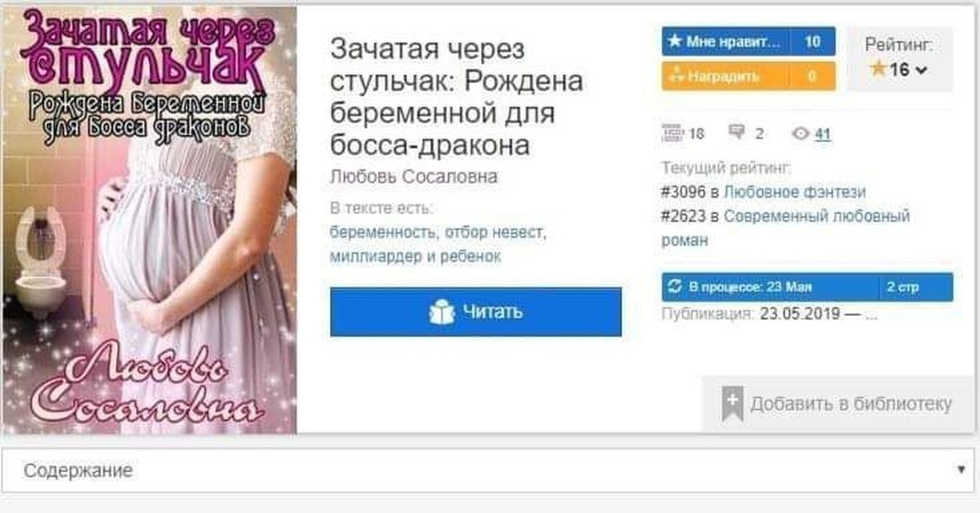Click the gold rating star icon
980x513 pixels.
coord(879,69)
